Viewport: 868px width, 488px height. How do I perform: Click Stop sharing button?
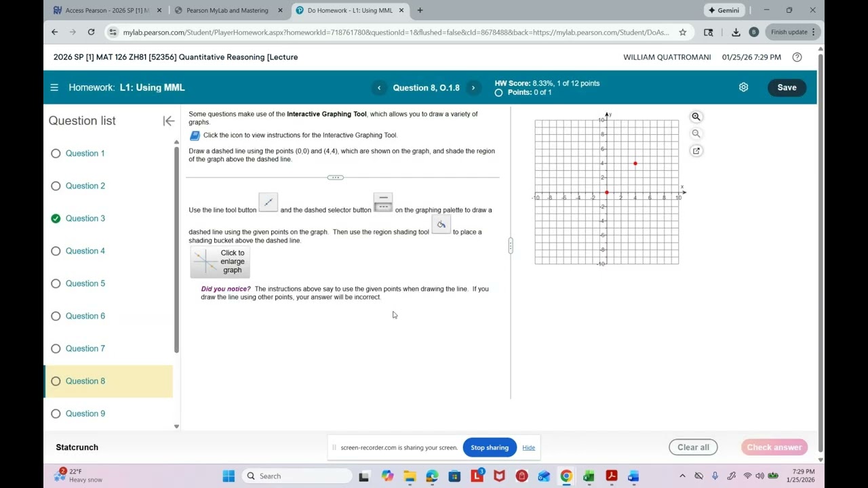[x=490, y=447]
